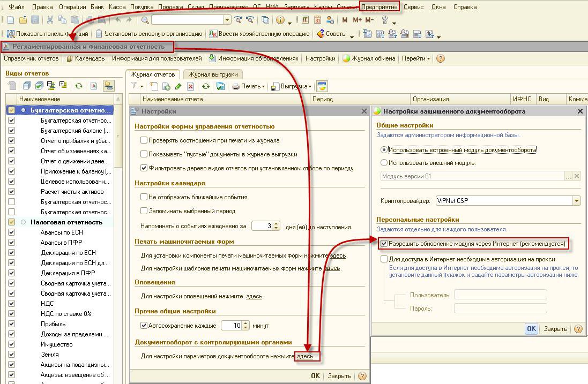This screenshot has height=384, width=588.
Task: Click the magnifier Search icon in main toolbar
Action: click(145, 20)
